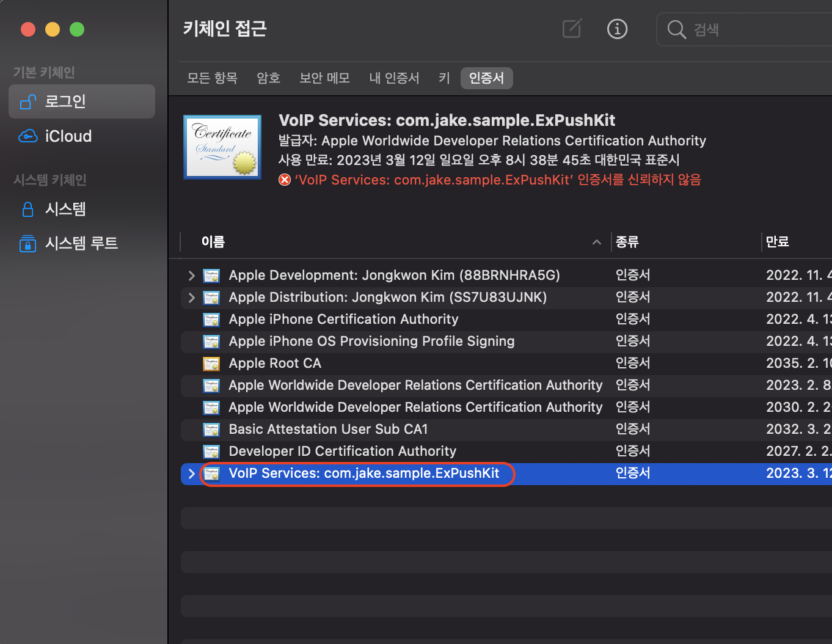832x644 pixels.
Task: Click 인증서 type cell of Apple Root CA
Action: click(x=633, y=364)
